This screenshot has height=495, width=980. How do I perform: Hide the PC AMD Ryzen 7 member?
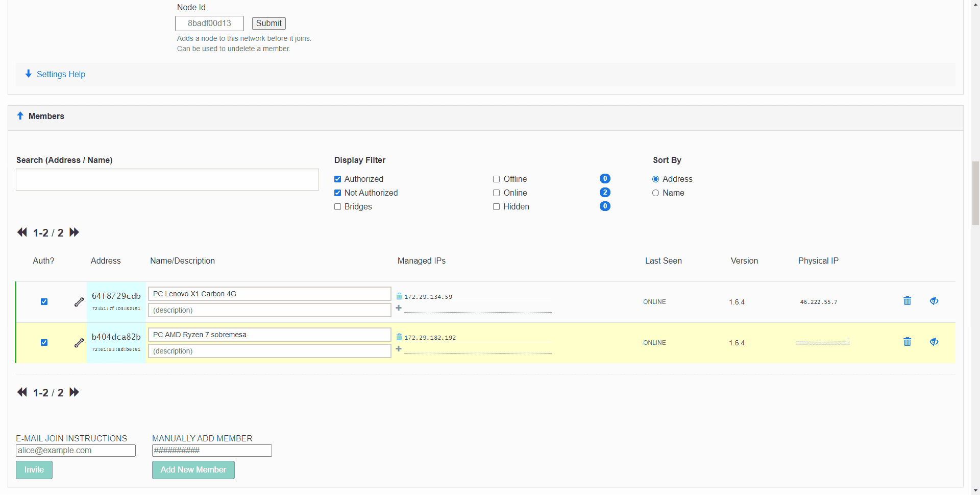tap(934, 342)
